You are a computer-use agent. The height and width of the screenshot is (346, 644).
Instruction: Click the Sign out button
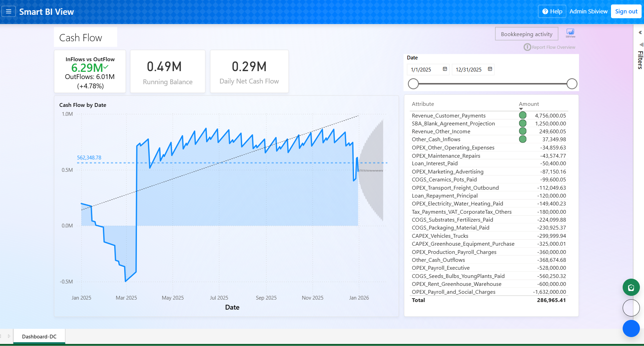pyautogui.click(x=626, y=11)
